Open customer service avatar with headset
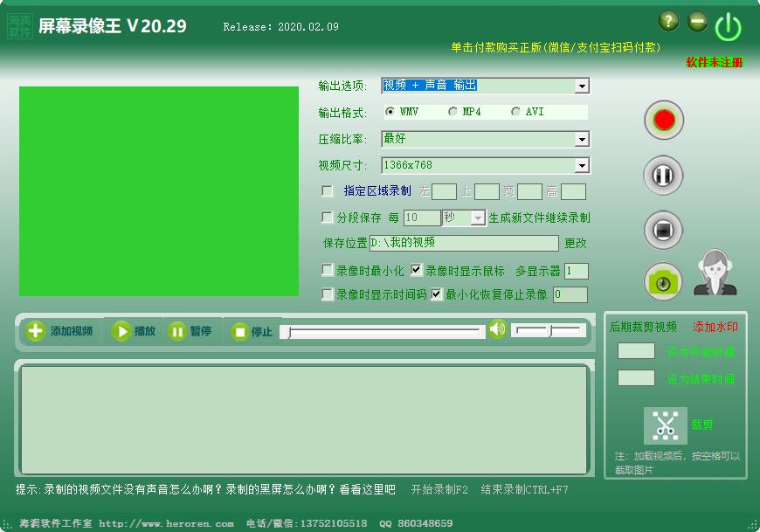 click(715, 273)
